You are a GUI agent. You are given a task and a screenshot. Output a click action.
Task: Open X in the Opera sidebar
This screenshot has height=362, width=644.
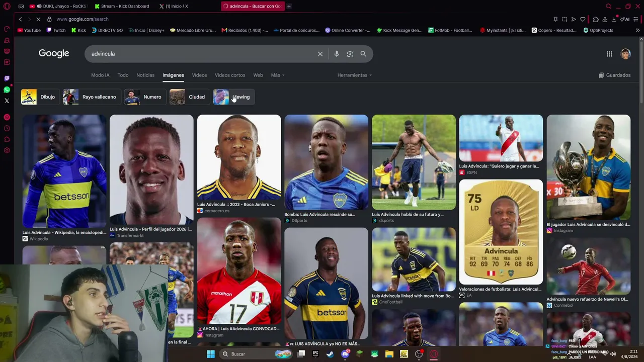(7, 101)
